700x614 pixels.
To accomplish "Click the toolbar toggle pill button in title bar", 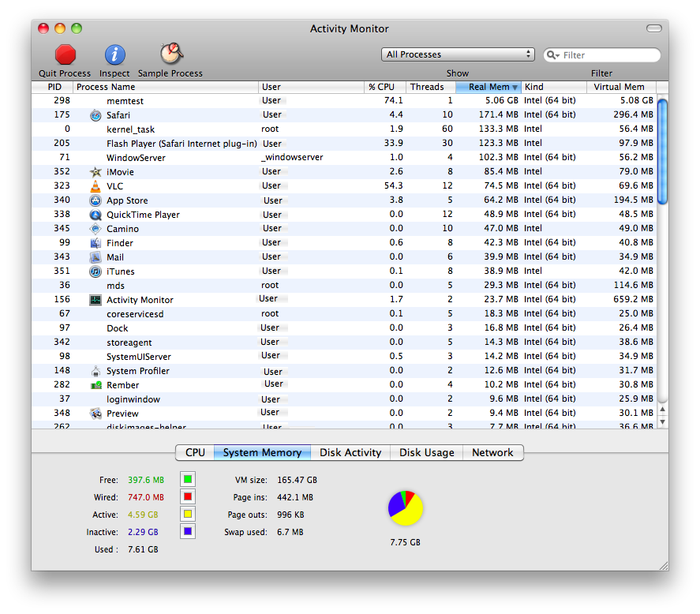I will click(654, 28).
